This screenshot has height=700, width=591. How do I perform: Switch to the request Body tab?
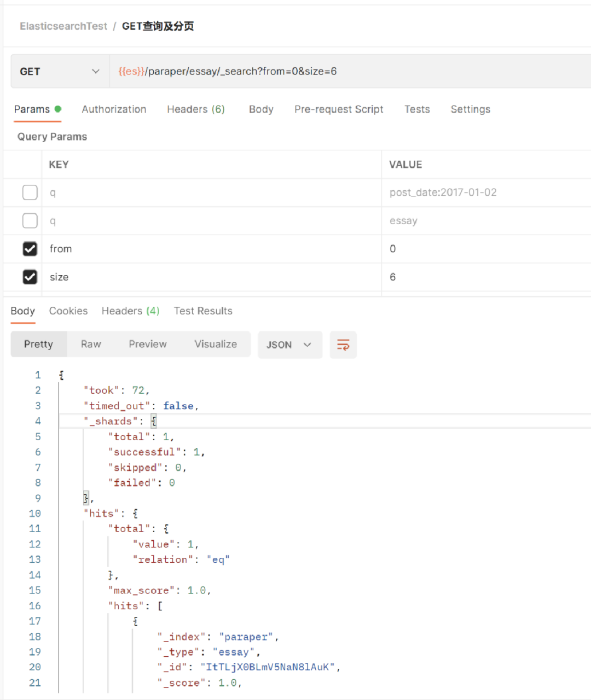coord(261,109)
